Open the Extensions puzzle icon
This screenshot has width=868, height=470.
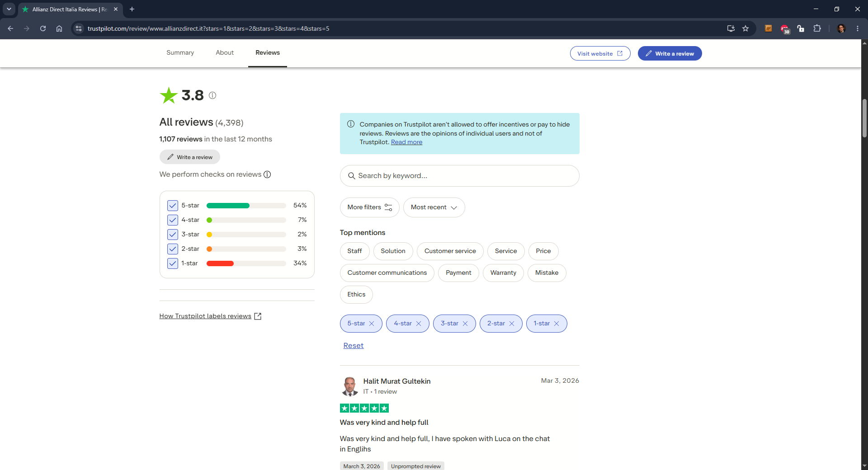click(817, 28)
